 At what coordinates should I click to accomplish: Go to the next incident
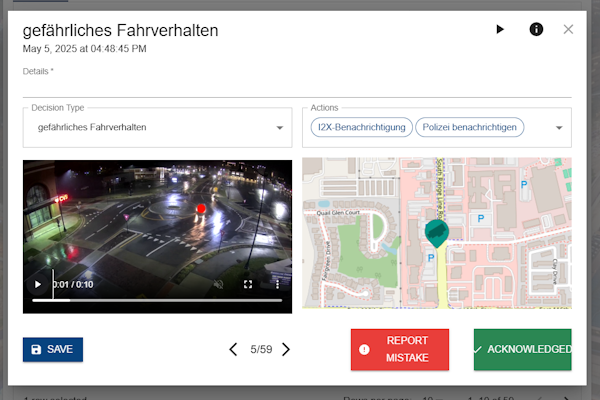click(286, 349)
